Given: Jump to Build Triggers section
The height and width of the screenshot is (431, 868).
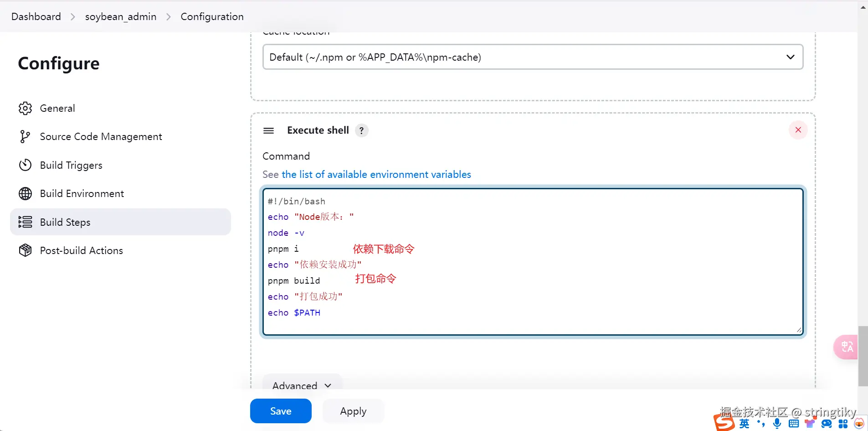Looking at the screenshot, I should (x=120, y=165).
